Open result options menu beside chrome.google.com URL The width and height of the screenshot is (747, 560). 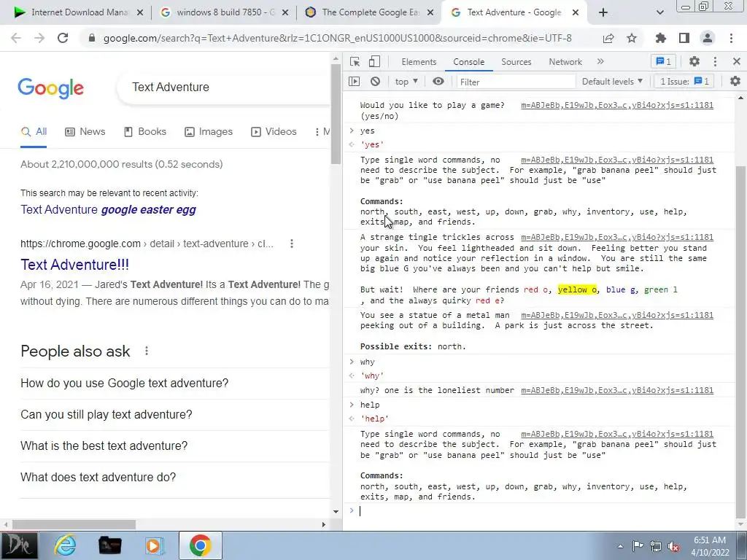pos(292,244)
